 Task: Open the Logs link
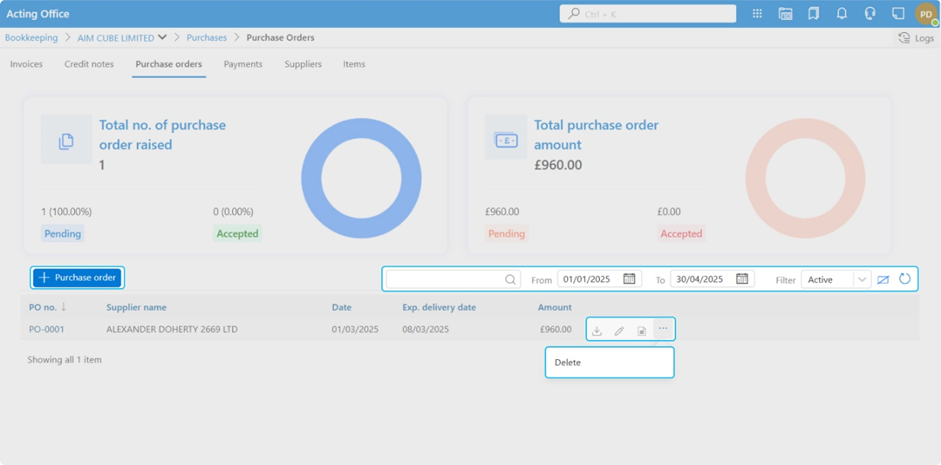916,38
